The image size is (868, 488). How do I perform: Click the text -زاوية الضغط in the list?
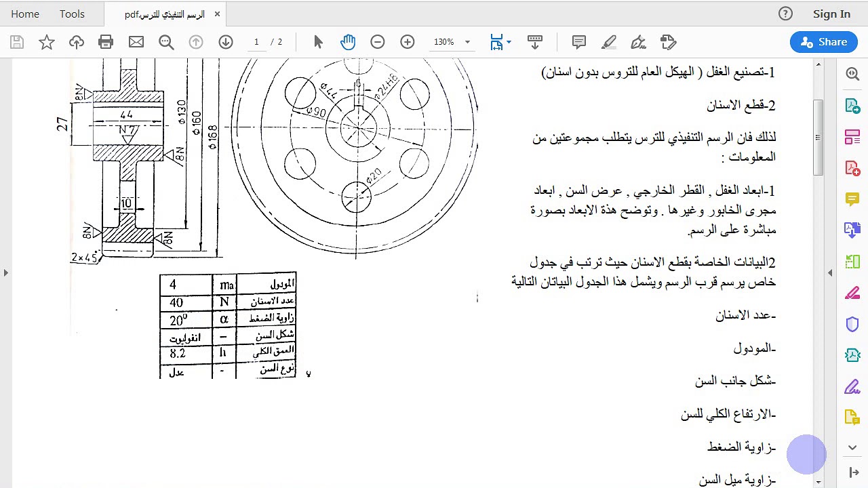(741, 447)
